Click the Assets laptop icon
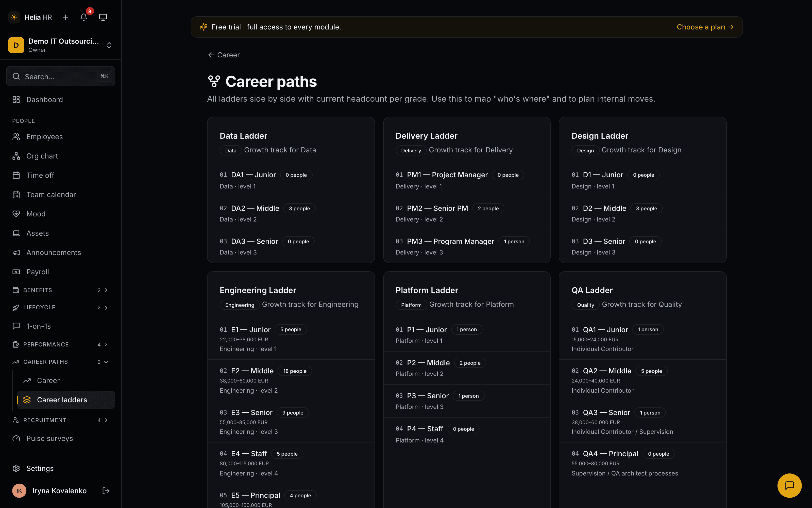The image size is (812, 508). 16,233
